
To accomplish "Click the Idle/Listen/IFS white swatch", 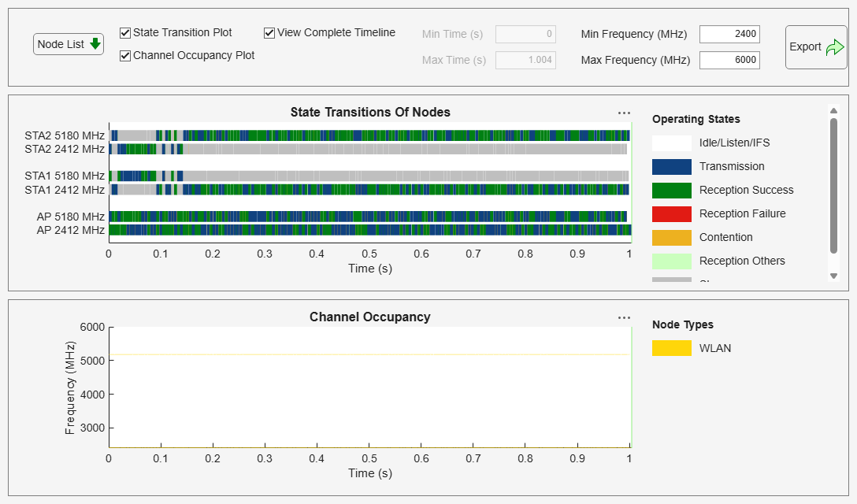I will coord(672,143).
